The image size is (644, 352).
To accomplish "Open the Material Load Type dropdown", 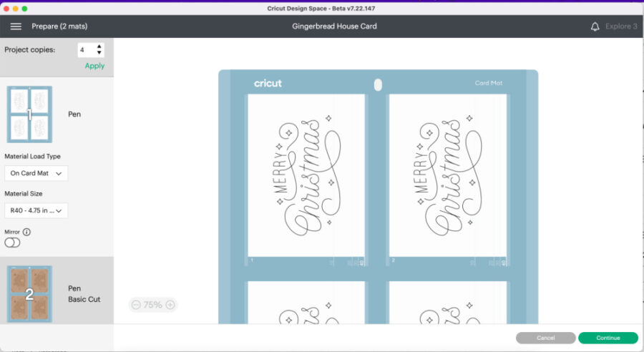I will coord(36,173).
